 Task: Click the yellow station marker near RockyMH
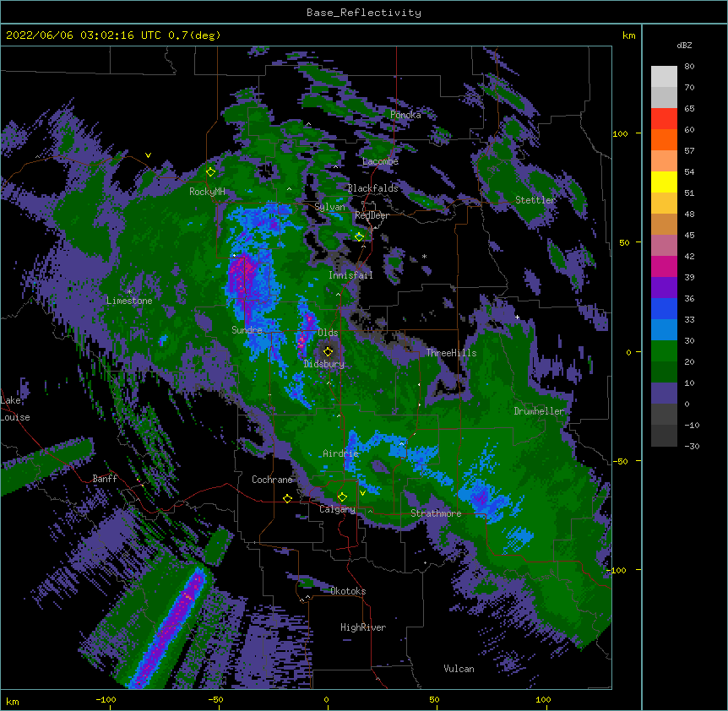pos(210,172)
